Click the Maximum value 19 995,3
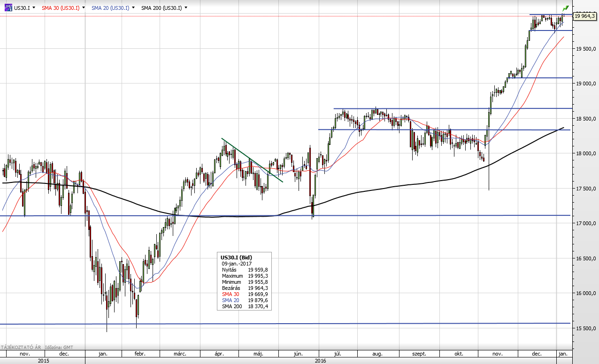Viewport: 599px width, 364px height. (x=258, y=276)
